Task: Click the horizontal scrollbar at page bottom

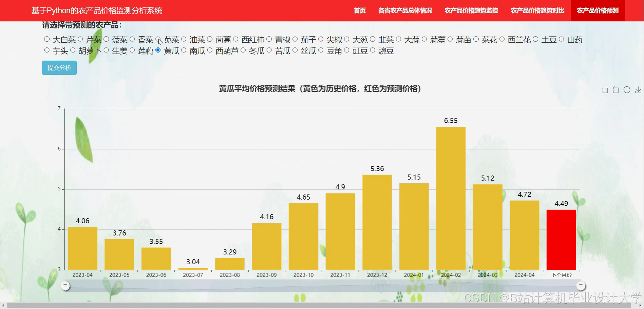Action: [x=319, y=306]
